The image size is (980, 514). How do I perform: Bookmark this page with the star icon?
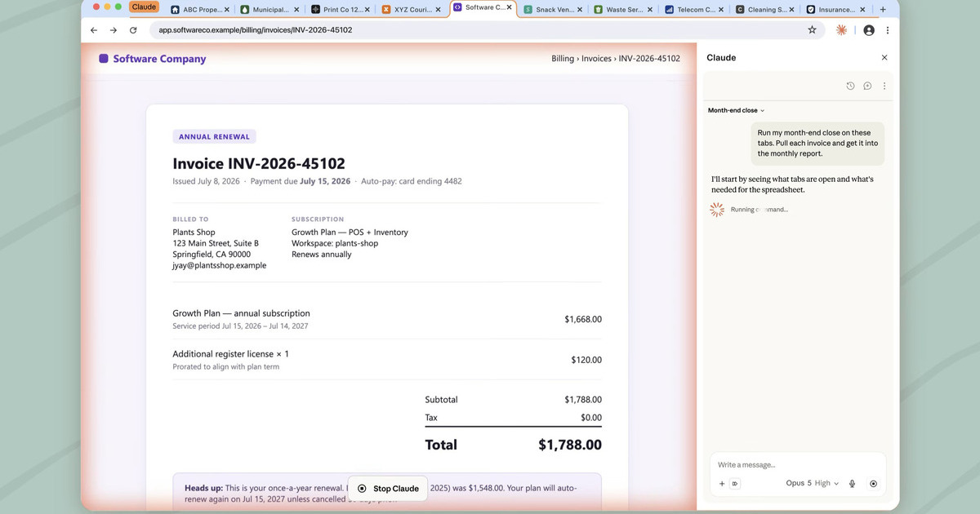(812, 30)
